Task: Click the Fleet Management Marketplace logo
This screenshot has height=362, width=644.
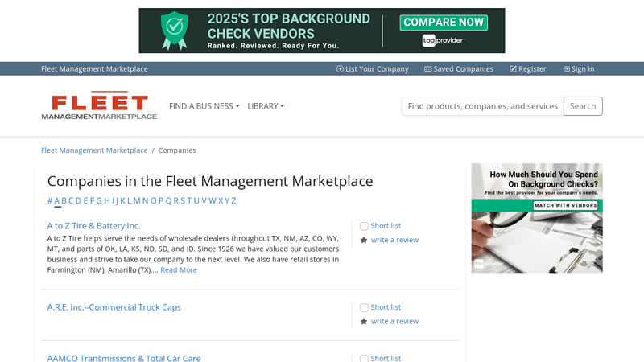Action: coord(99,105)
